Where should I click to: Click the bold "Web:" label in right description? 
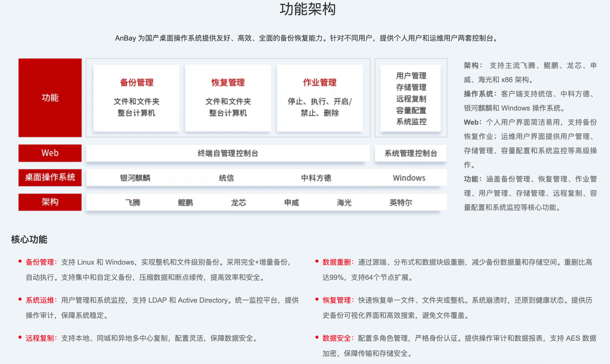(x=473, y=122)
